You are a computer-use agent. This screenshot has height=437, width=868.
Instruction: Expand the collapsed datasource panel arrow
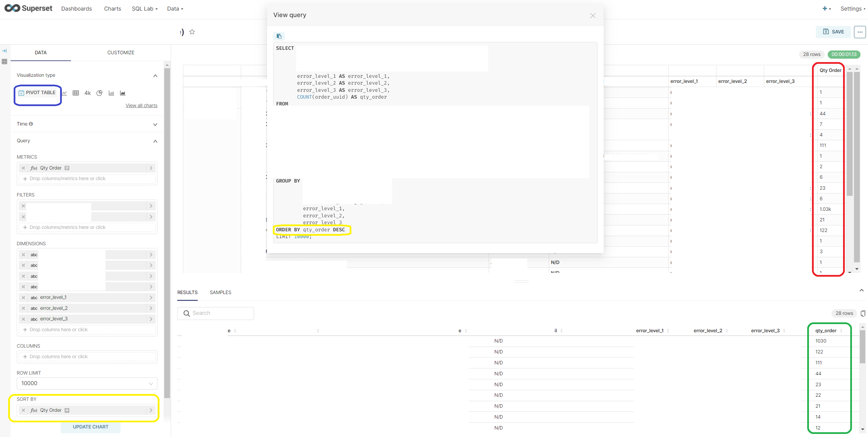[x=4, y=51]
